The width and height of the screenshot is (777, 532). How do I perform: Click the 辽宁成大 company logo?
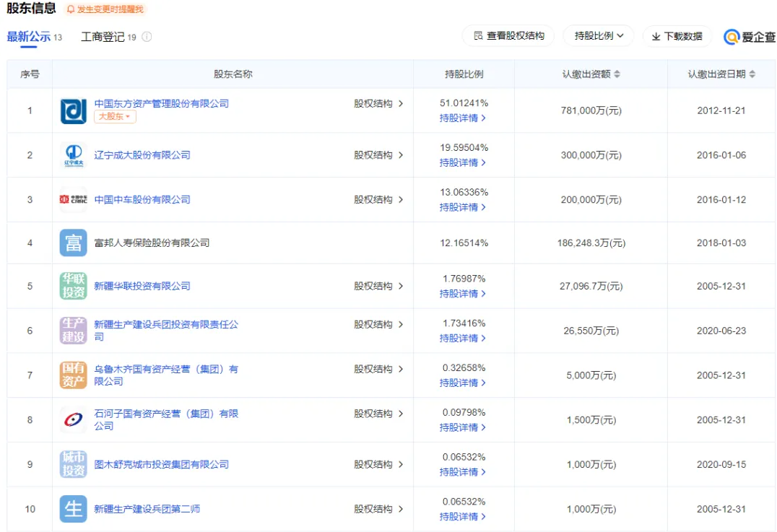pyautogui.click(x=74, y=155)
